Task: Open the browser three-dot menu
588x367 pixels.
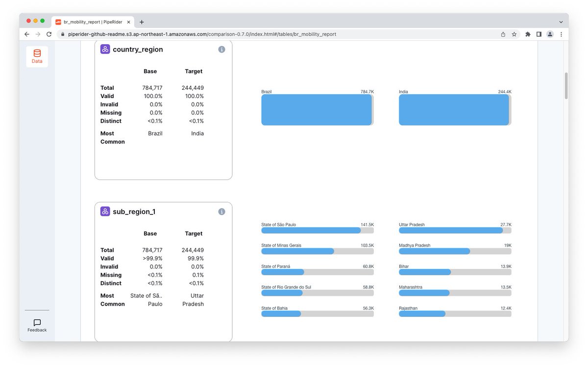Action: click(561, 34)
